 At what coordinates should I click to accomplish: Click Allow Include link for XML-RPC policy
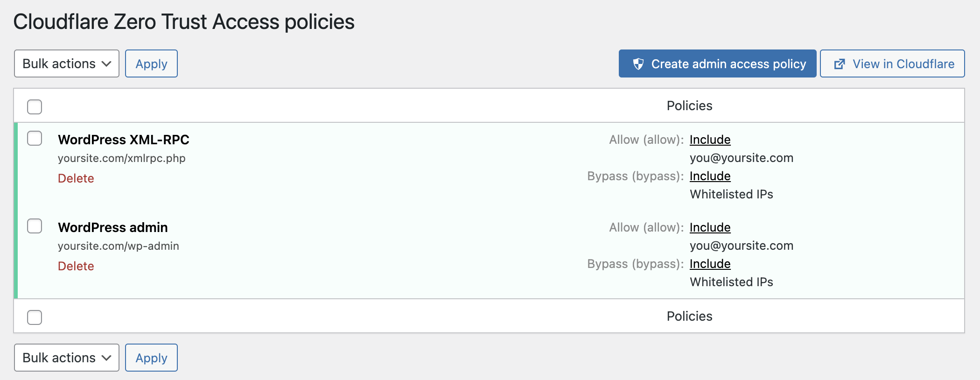coord(710,140)
